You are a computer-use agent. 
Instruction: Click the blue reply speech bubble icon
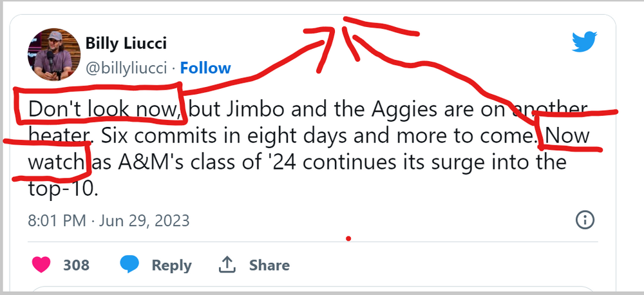pyautogui.click(x=131, y=265)
